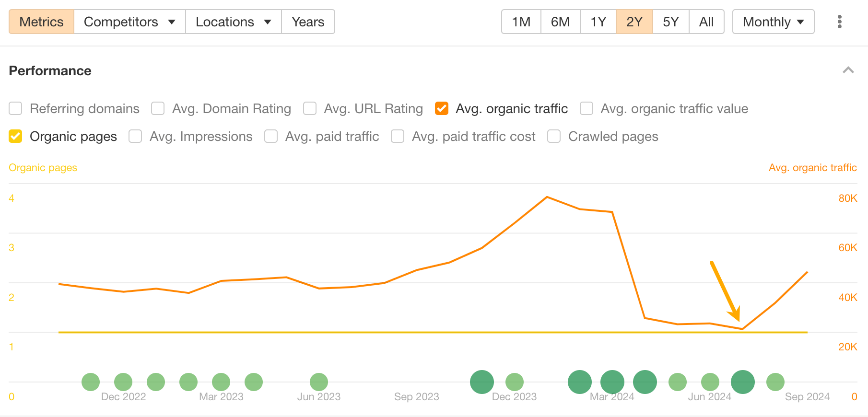This screenshot has height=417, width=868.
Task: Click the large green marker near Dec 2023
Action: 481,382
